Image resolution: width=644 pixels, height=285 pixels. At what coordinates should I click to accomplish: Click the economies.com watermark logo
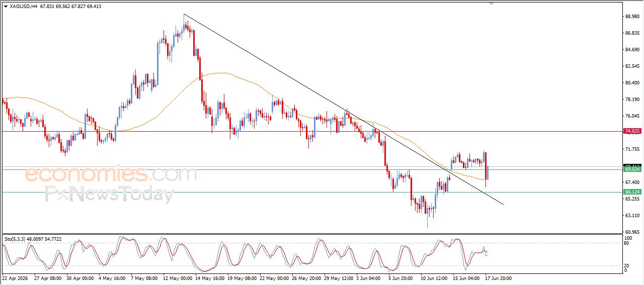point(111,174)
